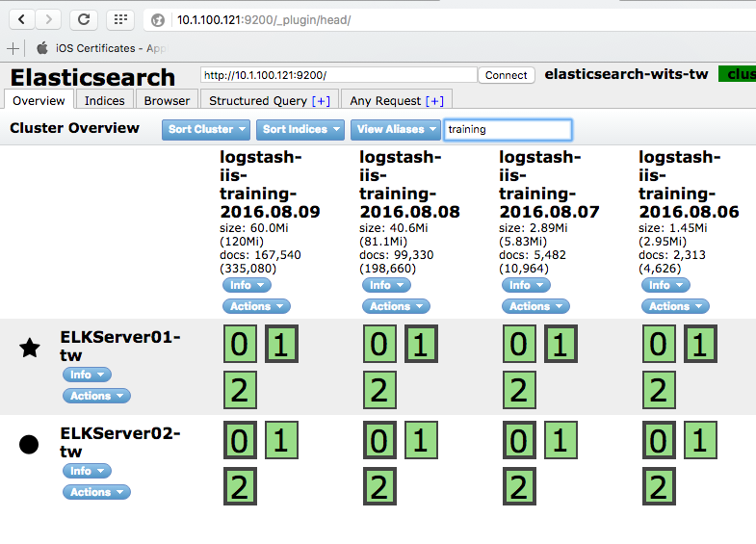This screenshot has height=544, width=756.
Task: Click the circle node icon for ELKServer02-tw
Action: (x=29, y=444)
